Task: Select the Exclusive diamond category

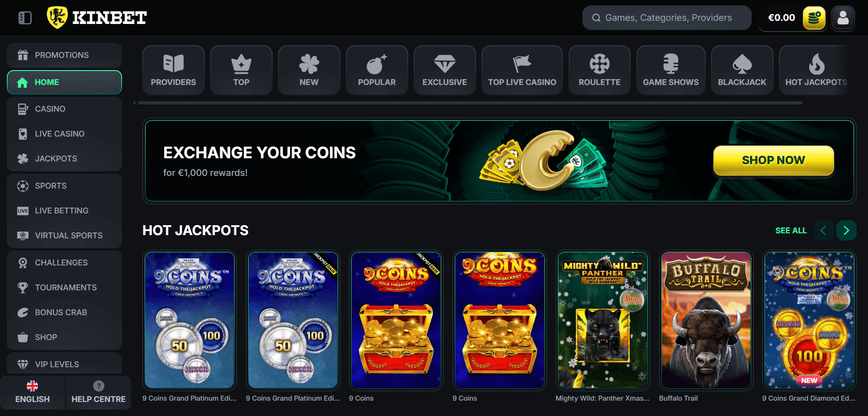Action: [445, 70]
